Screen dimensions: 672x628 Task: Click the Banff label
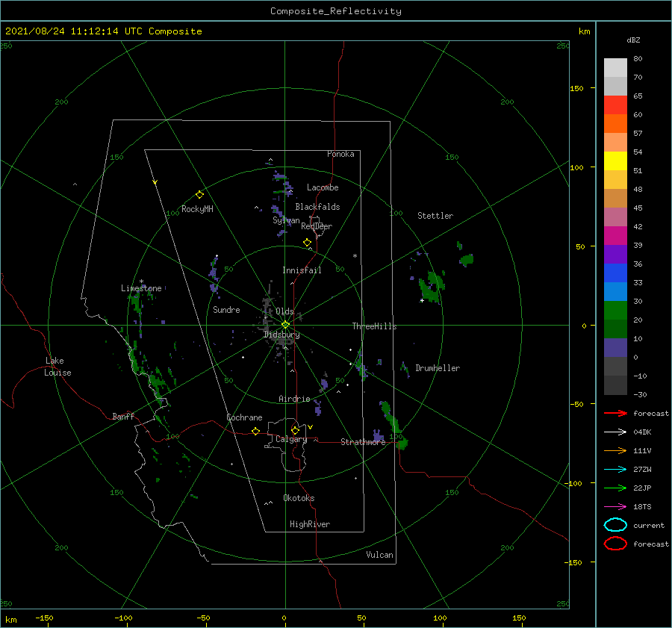(x=123, y=416)
